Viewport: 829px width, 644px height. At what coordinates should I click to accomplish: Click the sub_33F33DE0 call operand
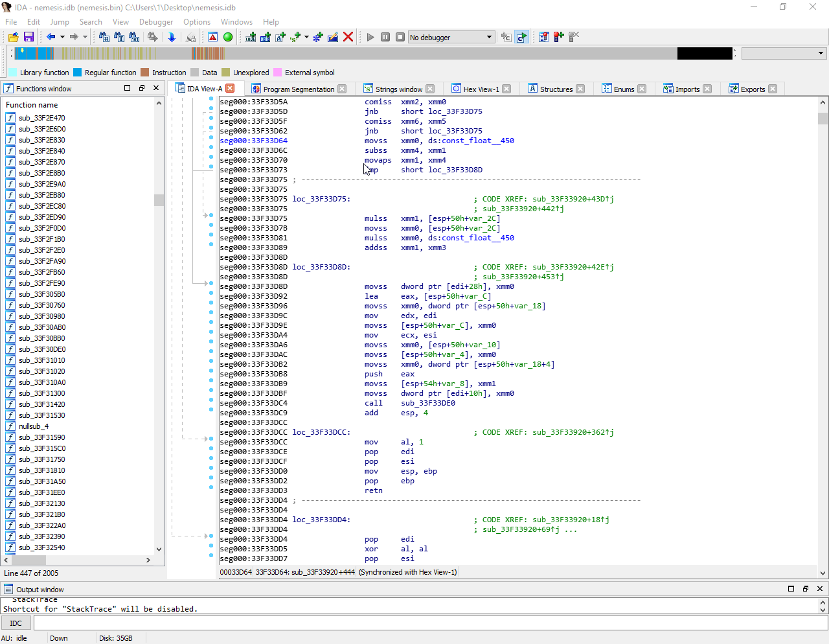pos(428,403)
